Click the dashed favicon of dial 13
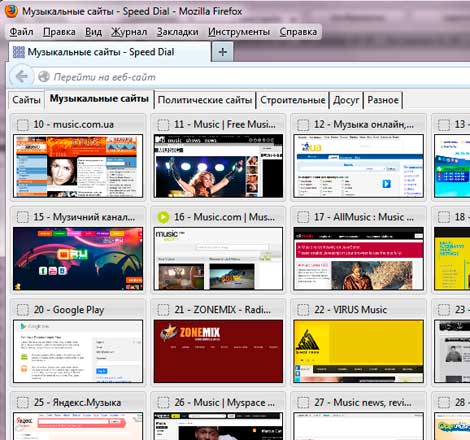This screenshot has width=470, height=440. 444,125
